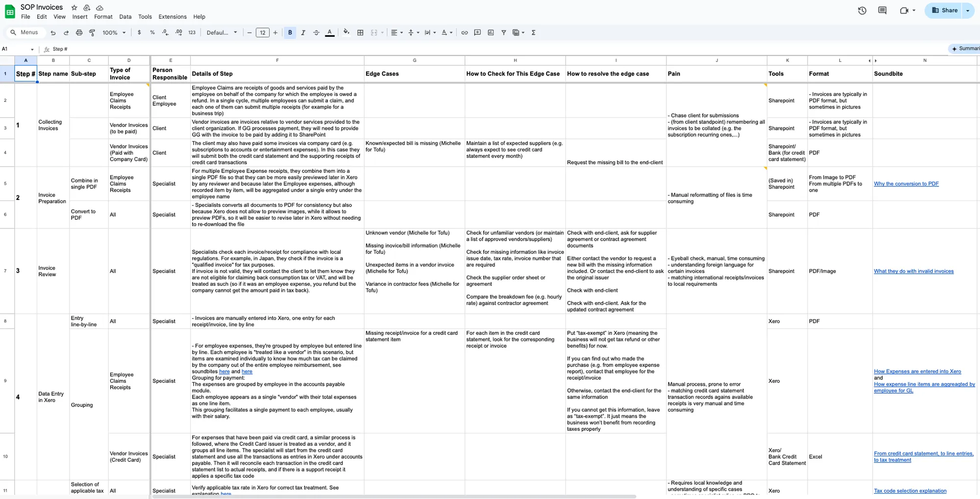Expand the hidden column arrow after column L
Image resolution: width=980 pixels, height=499 pixels.
(x=869, y=61)
